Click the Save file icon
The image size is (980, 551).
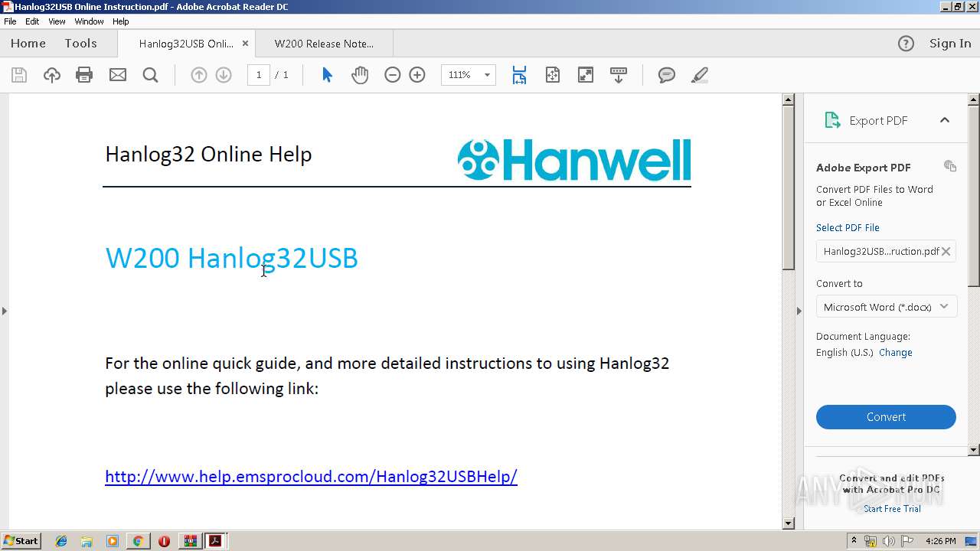[19, 75]
